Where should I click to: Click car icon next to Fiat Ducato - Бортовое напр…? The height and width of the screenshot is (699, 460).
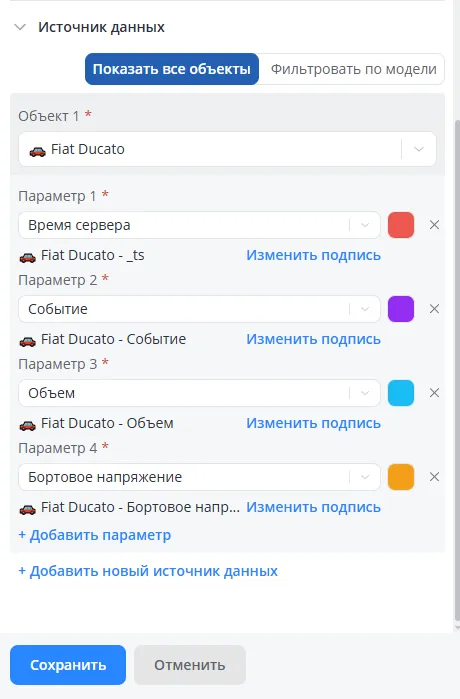coord(28,509)
